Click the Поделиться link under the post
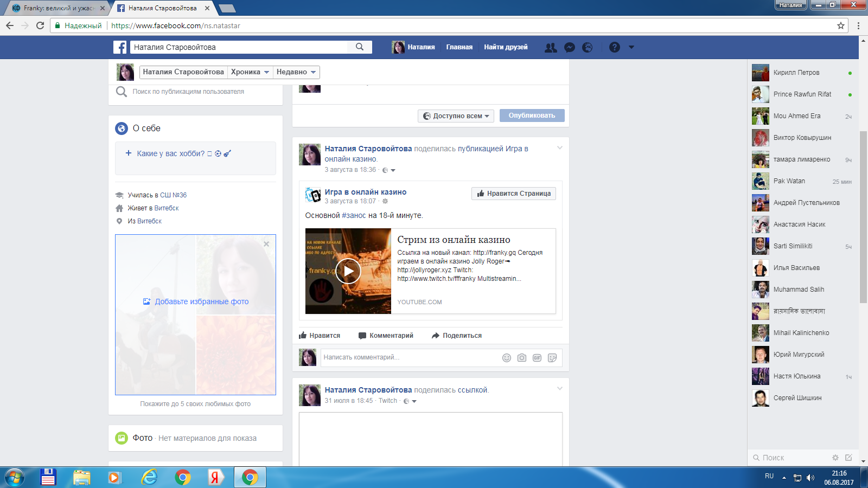 tap(456, 336)
